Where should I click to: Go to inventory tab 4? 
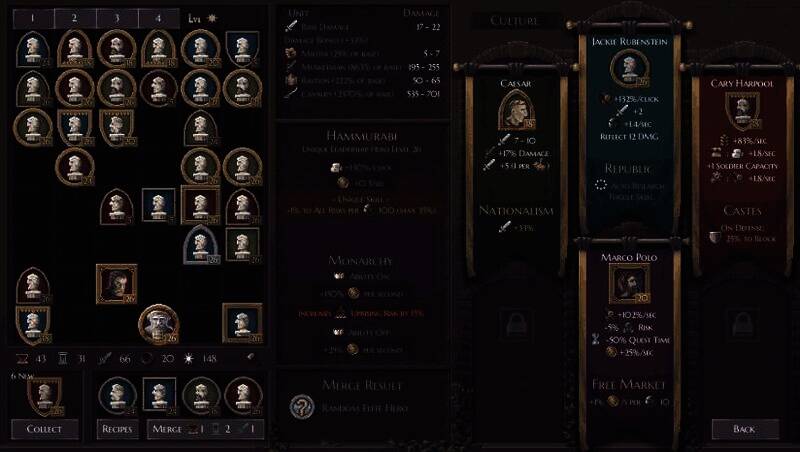click(x=159, y=18)
